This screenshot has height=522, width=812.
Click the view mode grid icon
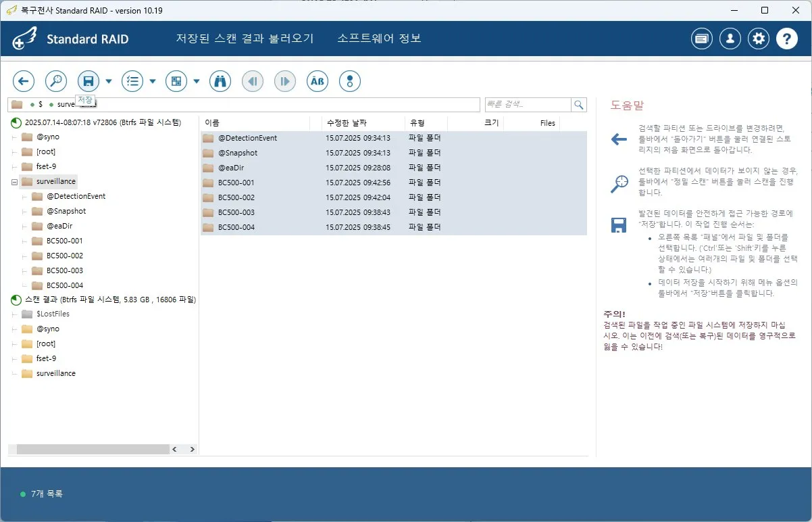[176, 81]
